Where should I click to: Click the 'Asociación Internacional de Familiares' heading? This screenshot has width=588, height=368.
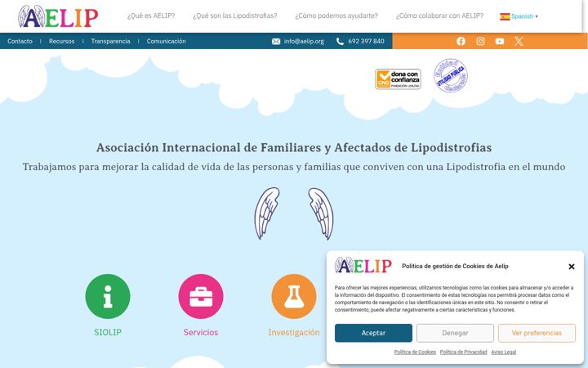pos(294,147)
